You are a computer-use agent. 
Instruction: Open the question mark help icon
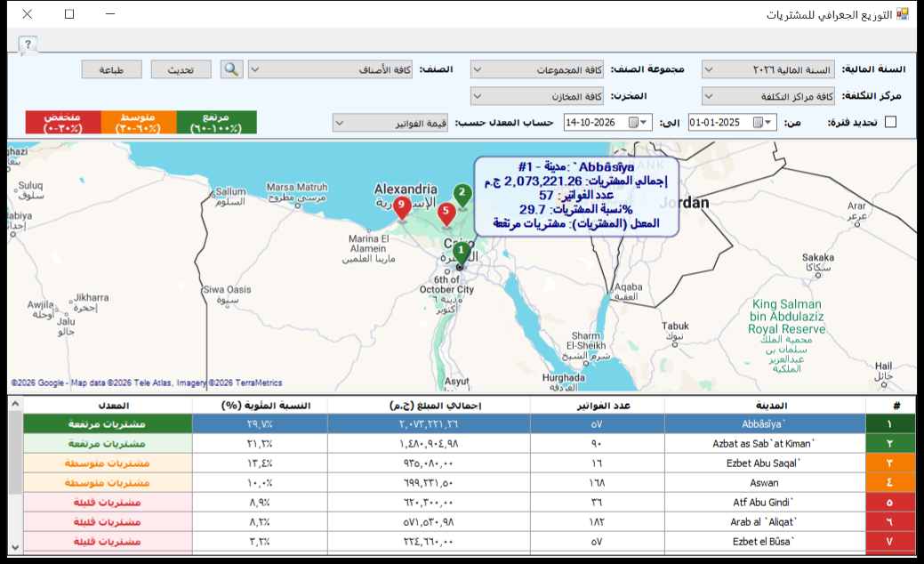28,44
